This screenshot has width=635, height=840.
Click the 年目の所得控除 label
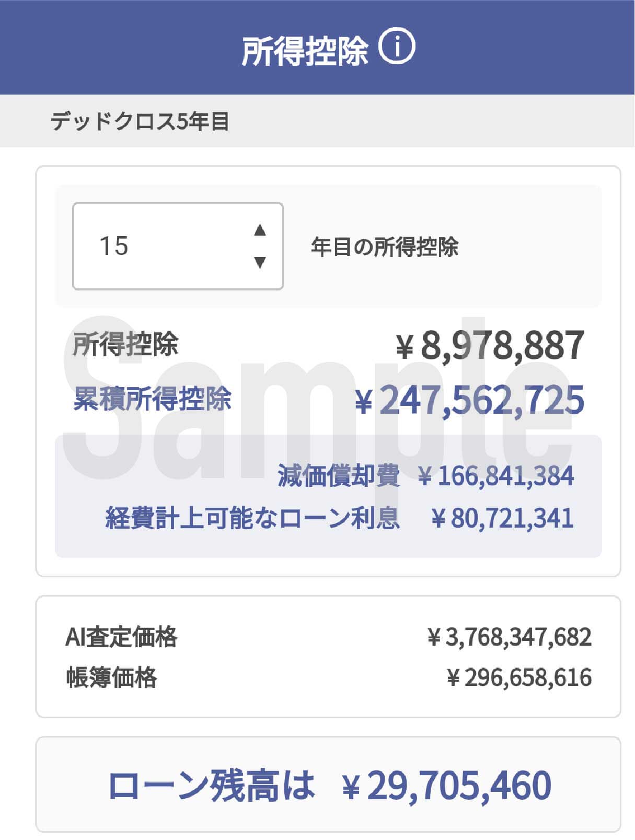pyautogui.click(x=384, y=247)
